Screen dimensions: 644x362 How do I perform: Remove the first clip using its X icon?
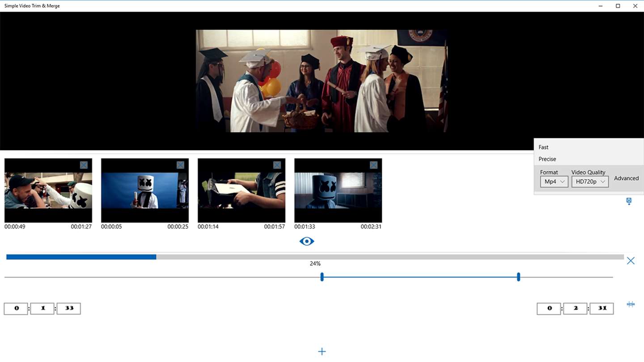(x=84, y=165)
